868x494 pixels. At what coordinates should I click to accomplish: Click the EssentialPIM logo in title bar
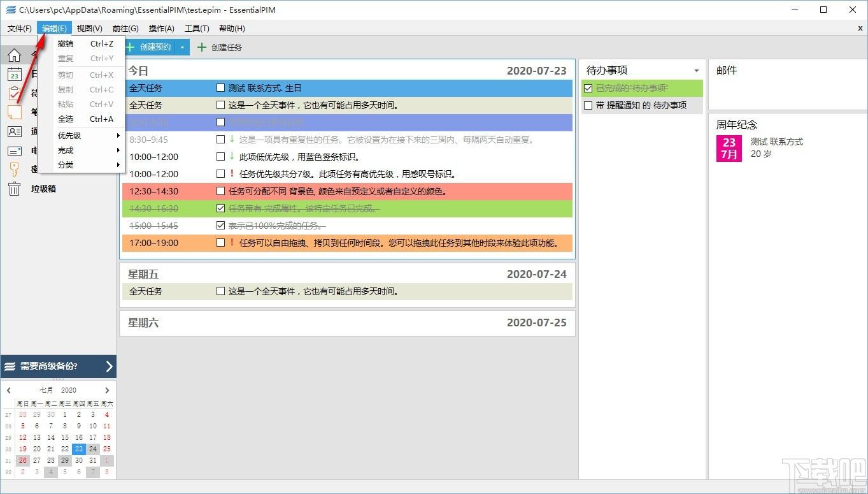[11, 10]
